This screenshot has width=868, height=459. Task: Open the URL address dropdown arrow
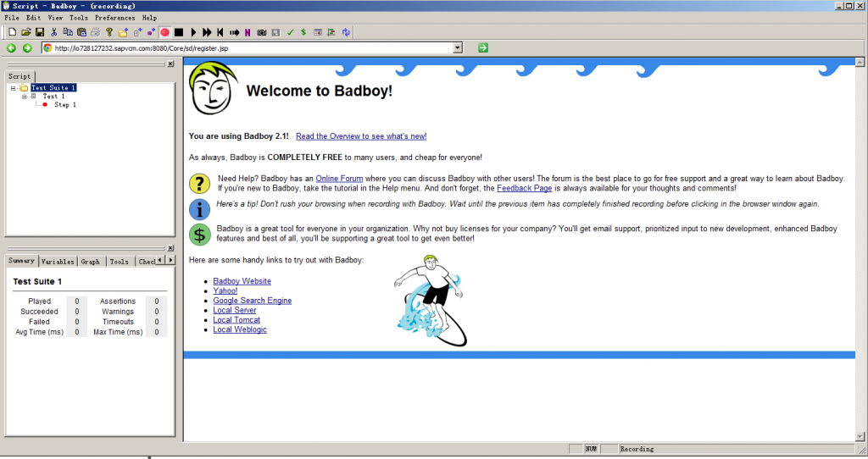coord(458,48)
